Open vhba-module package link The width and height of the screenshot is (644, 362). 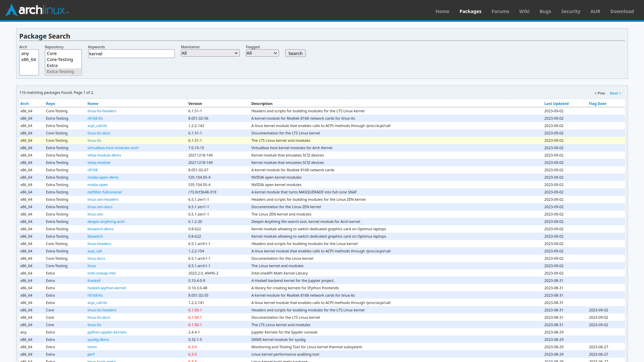coord(99,163)
